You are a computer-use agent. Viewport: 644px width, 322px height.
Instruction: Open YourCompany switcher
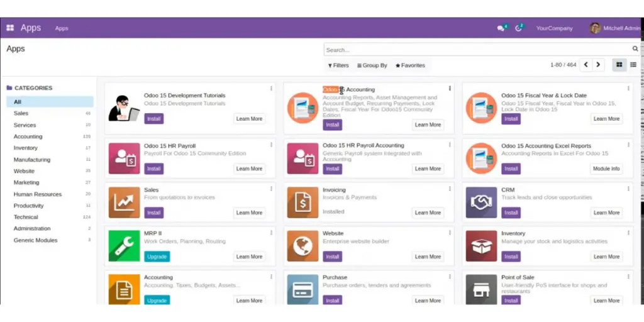coord(554,28)
